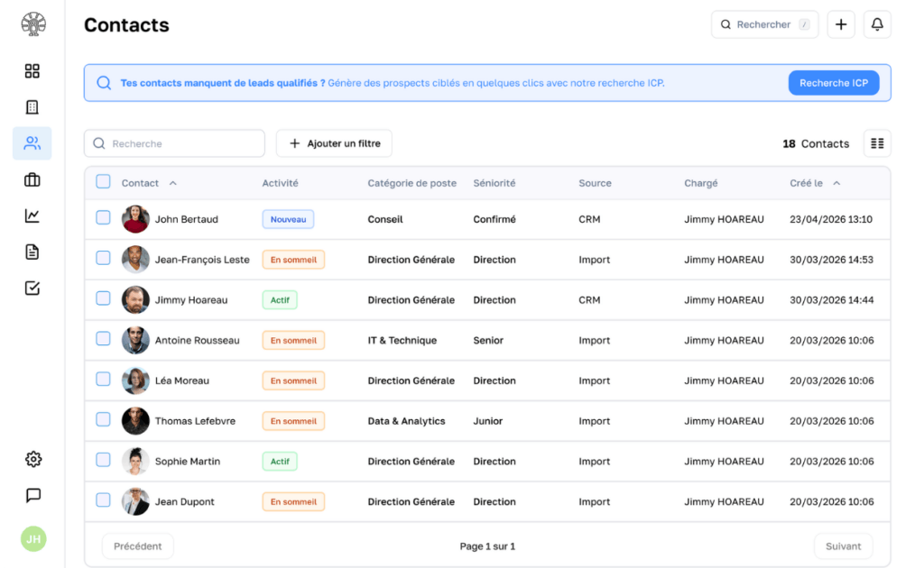
Task: Tick the checkbox next to Sophie Martin
Action: coord(103,461)
